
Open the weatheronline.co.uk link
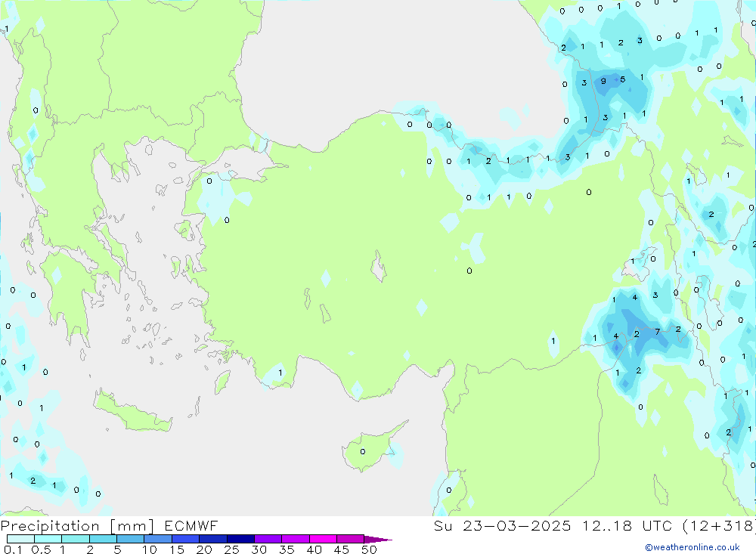coord(692,547)
